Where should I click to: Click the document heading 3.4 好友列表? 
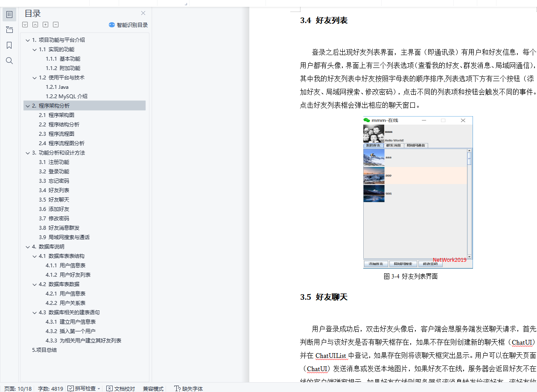[x=324, y=20]
